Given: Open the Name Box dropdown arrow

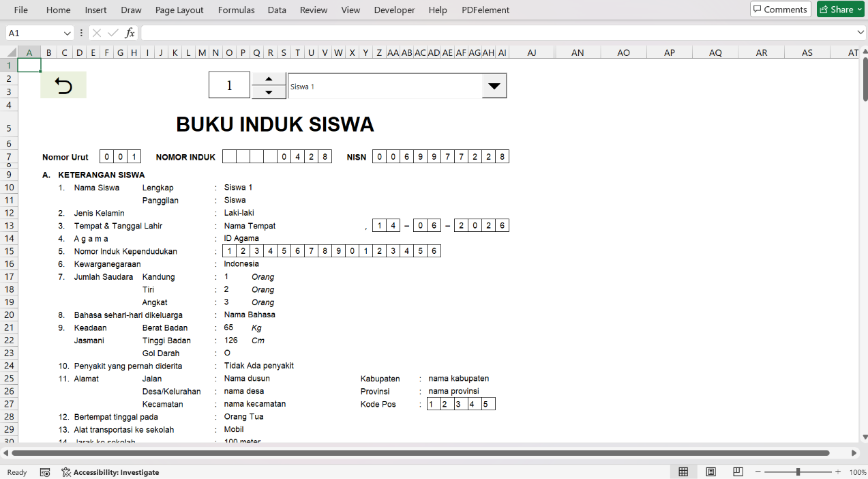Looking at the screenshot, I should [67, 33].
